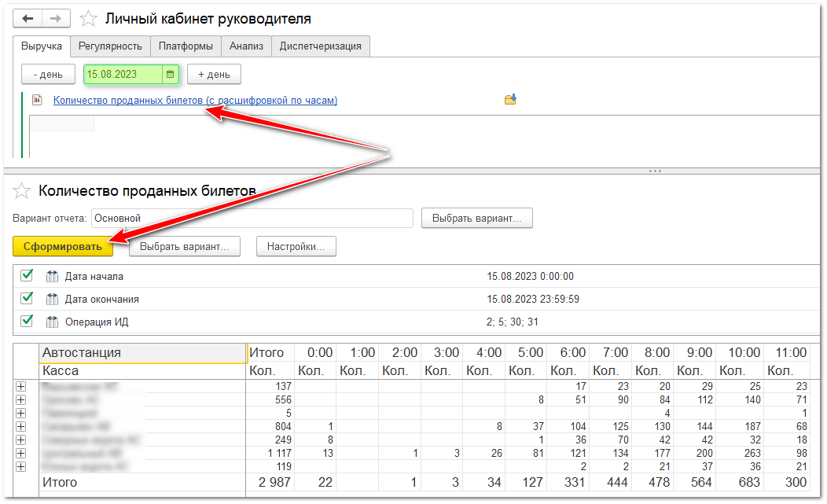
Task: Expand the first station row in table
Action: tap(21, 386)
